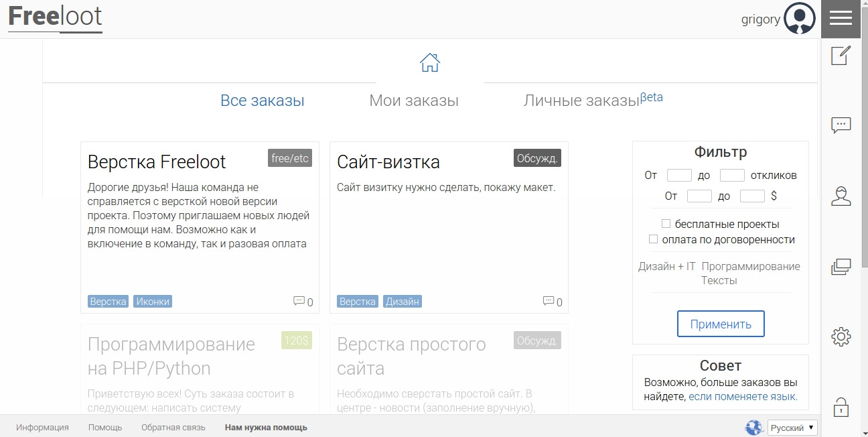The image size is (868, 437).
Task: Click grigory's avatar picture
Action: tap(800, 19)
